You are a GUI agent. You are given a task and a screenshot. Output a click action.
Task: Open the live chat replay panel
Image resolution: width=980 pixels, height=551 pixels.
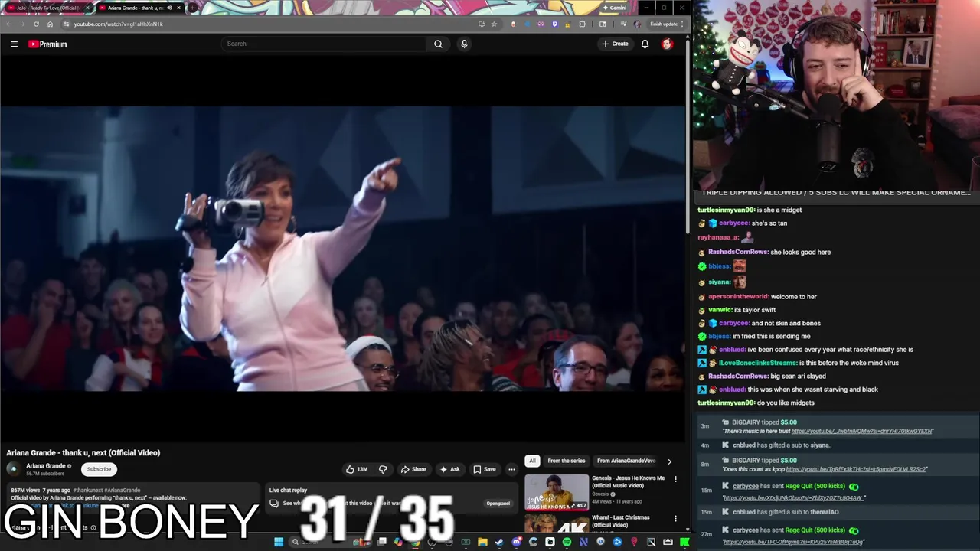[x=498, y=503]
